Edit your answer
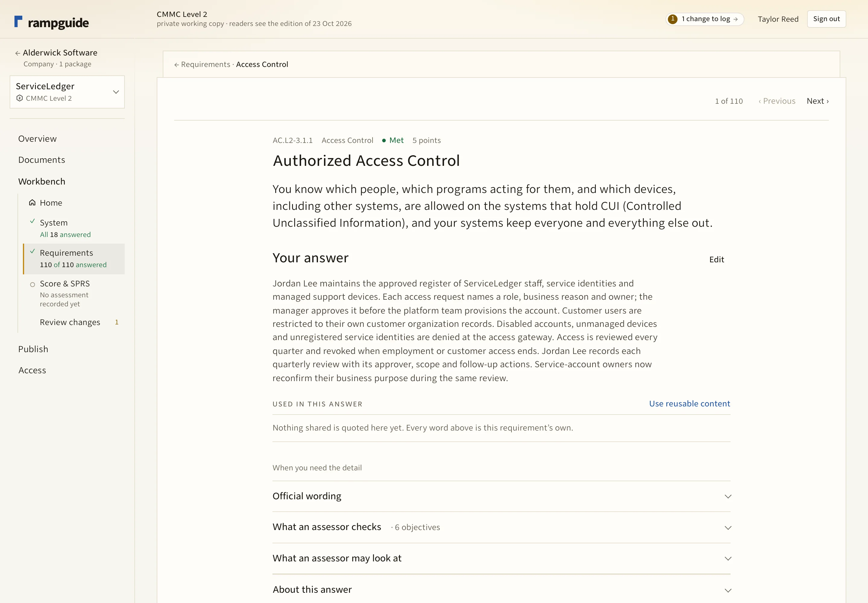868x603 pixels. [x=716, y=260]
